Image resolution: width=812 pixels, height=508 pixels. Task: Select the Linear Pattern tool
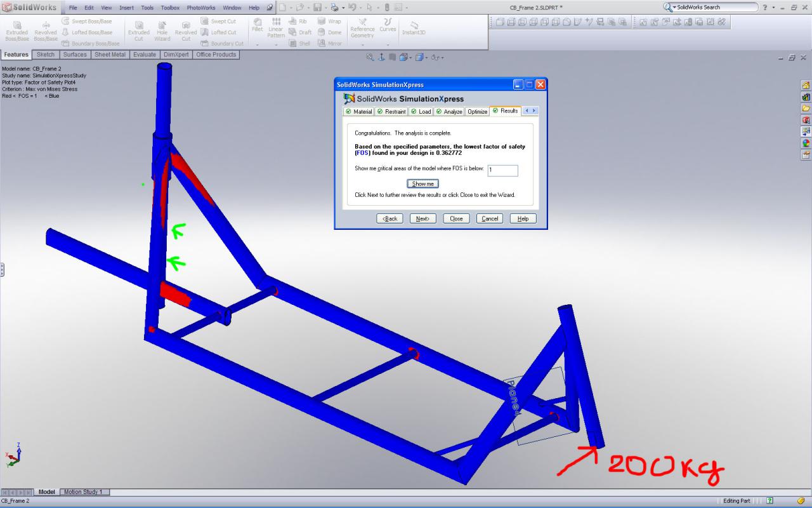tap(276, 27)
